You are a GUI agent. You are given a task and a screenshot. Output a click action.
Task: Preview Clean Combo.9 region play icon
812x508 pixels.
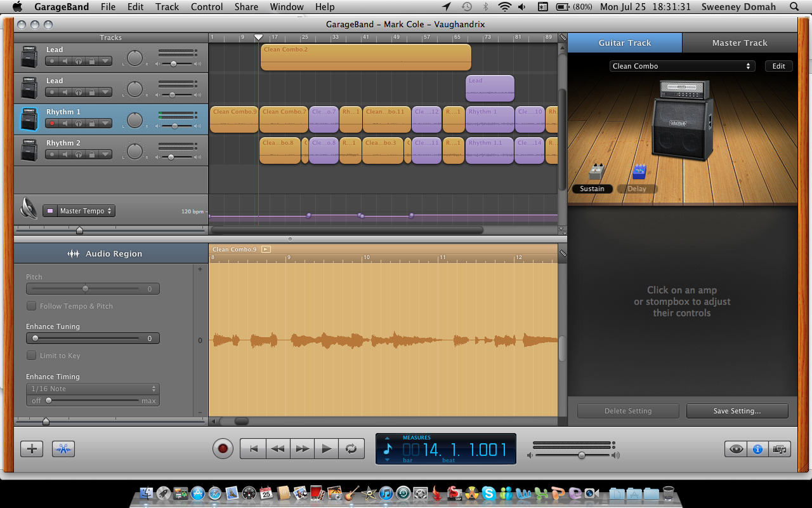(266, 250)
